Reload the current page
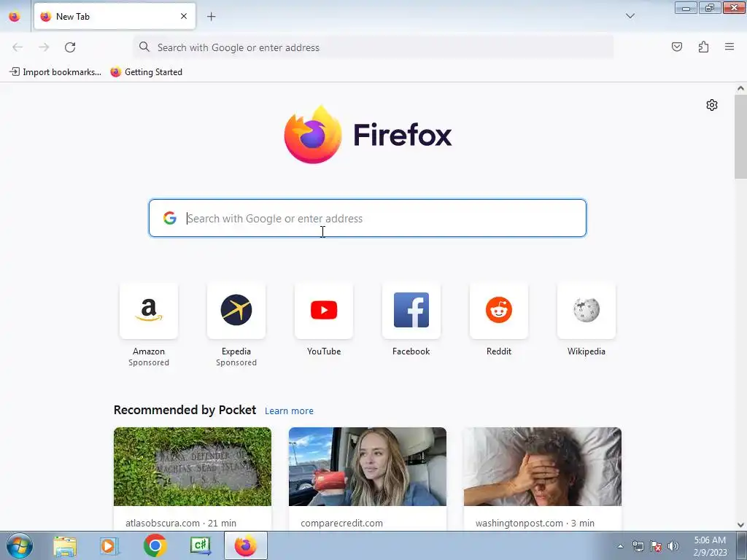The image size is (747, 560). tap(70, 47)
